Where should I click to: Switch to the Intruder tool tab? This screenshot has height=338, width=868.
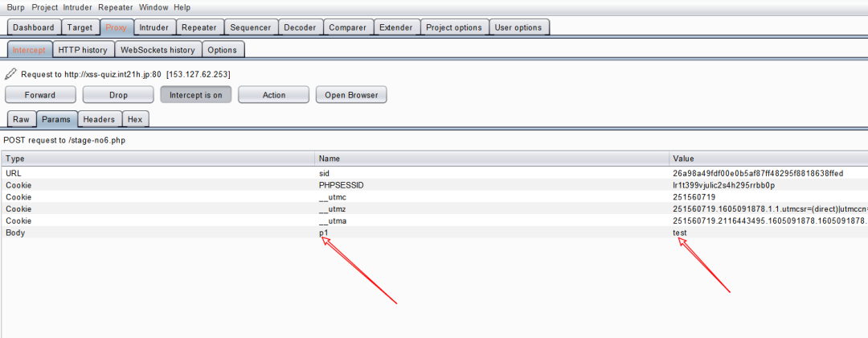(x=154, y=27)
